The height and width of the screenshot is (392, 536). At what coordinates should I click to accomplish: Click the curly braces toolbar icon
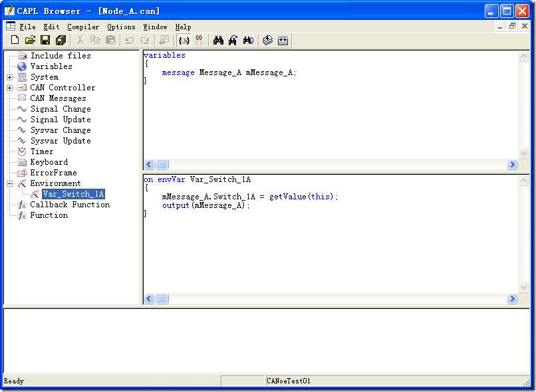coord(184,41)
